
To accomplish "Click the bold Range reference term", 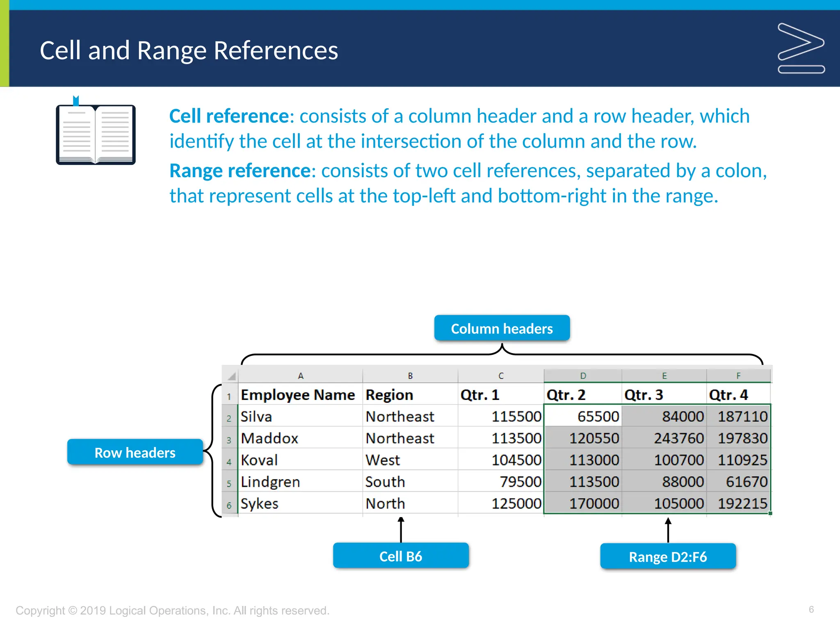I will pos(241,171).
